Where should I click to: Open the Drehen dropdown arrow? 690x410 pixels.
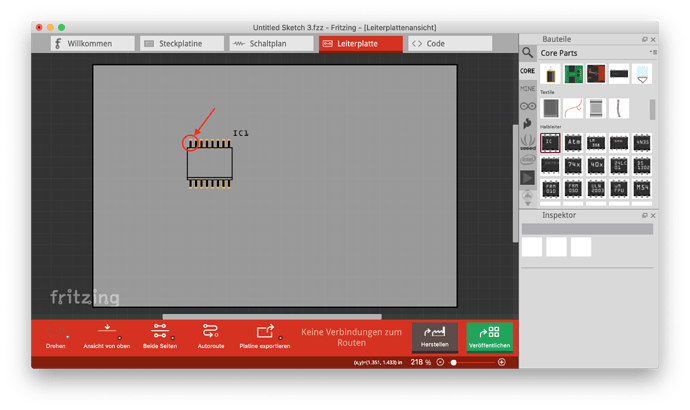pos(68,337)
